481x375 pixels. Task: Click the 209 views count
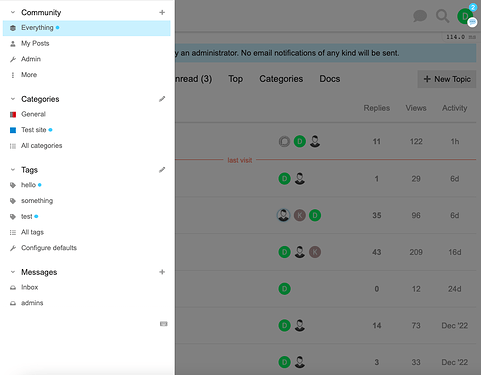(416, 252)
